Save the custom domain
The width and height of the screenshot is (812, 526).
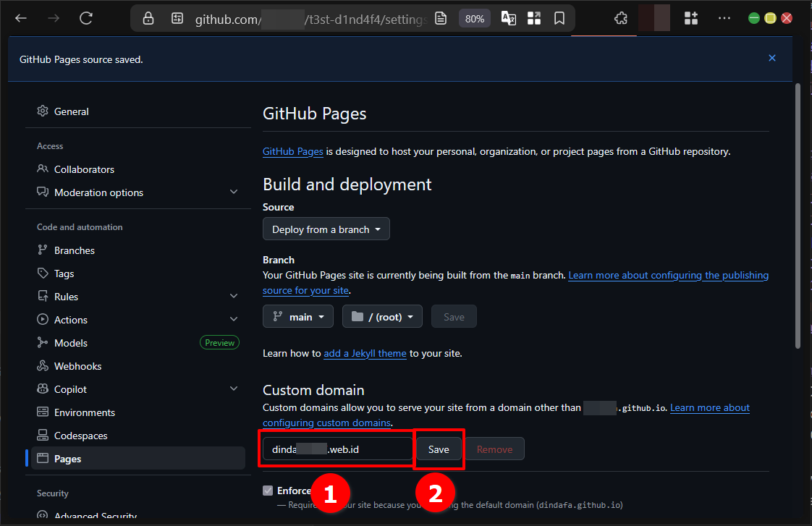tap(439, 449)
